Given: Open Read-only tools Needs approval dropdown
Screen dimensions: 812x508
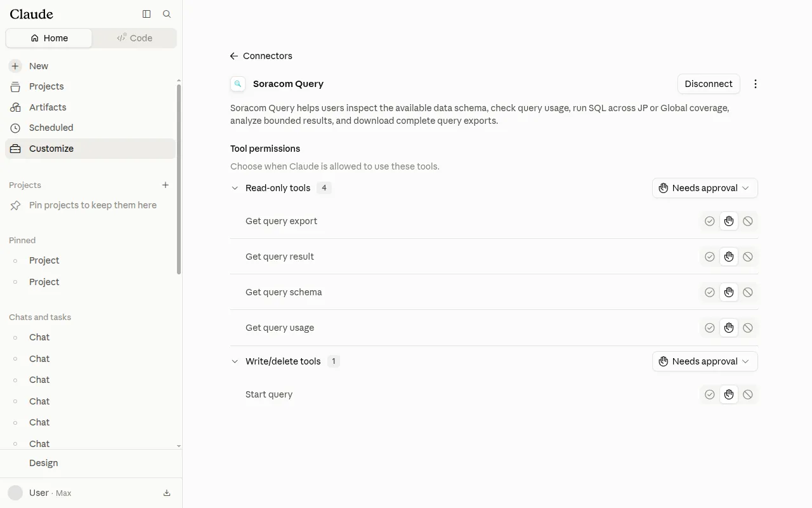Looking at the screenshot, I should pyautogui.click(x=705, y=188).
